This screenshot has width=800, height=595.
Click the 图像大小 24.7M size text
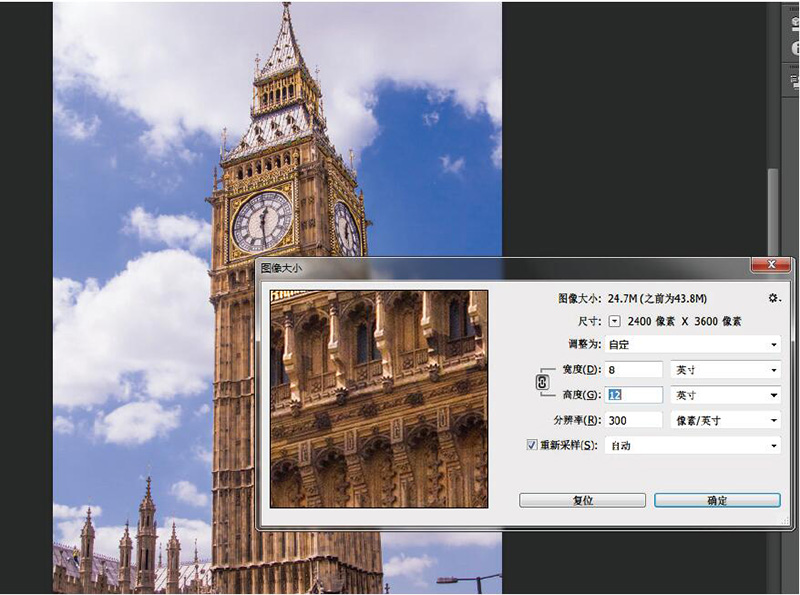click(x=633, y=298)
